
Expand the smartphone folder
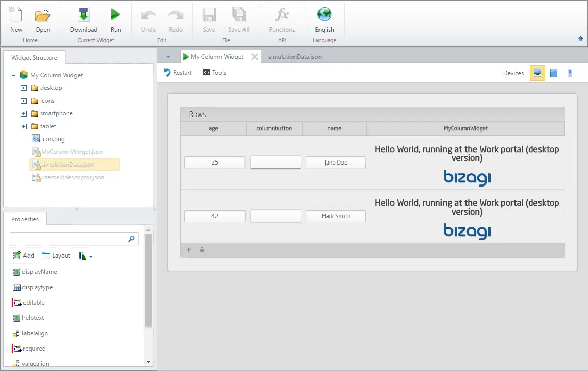coord(23,113)
